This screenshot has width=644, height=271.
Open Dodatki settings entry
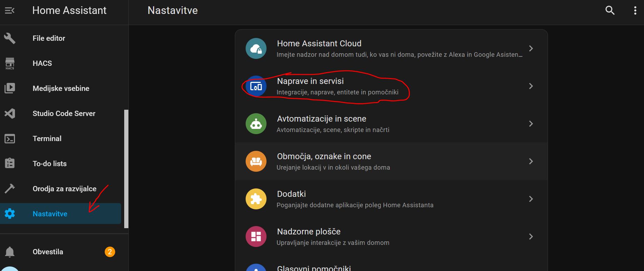pos(391,199)
